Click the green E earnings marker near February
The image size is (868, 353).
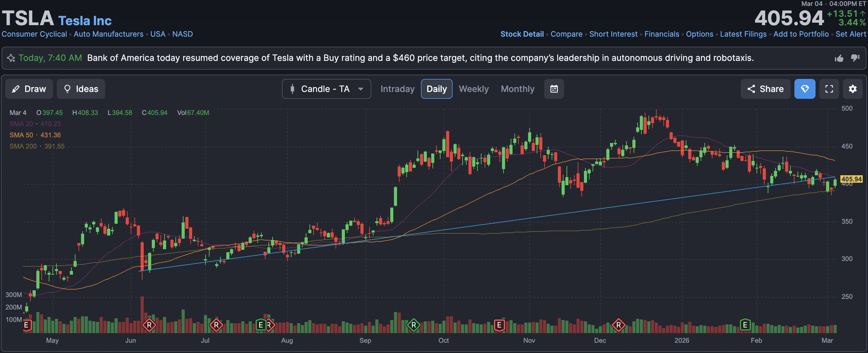pyautogui.click(x=745, y=325)
